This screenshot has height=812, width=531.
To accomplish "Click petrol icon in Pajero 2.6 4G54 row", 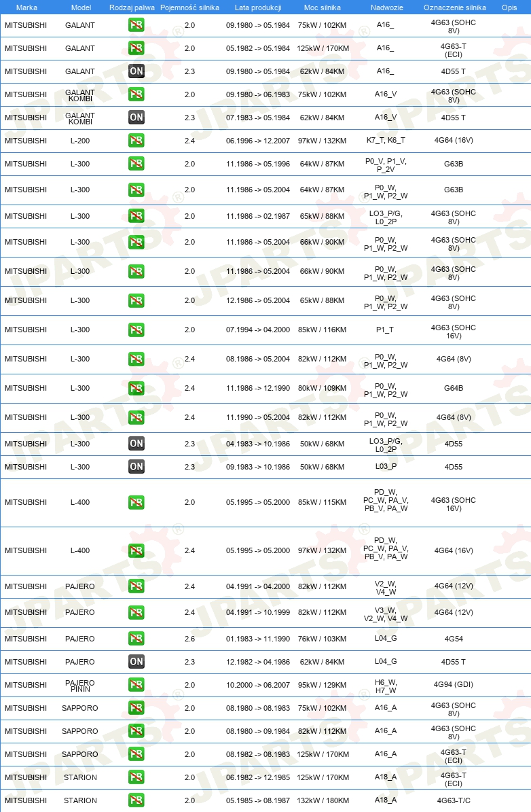I will (x=136, y=639).
